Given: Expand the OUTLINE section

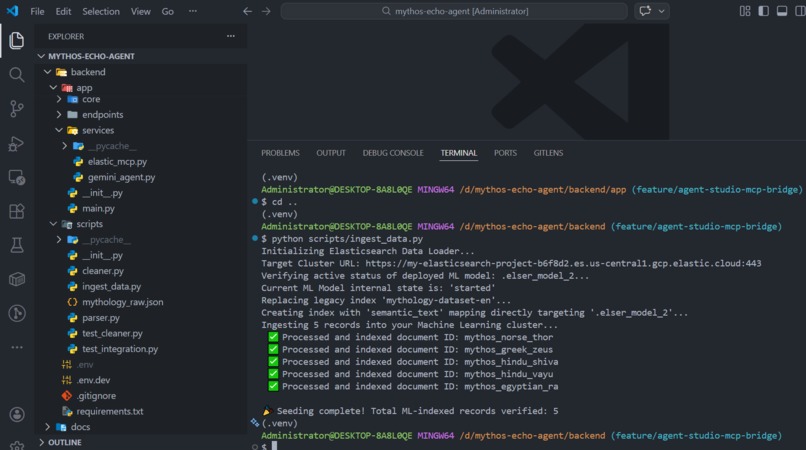Looking at the screenshot, I should point(140,442).
